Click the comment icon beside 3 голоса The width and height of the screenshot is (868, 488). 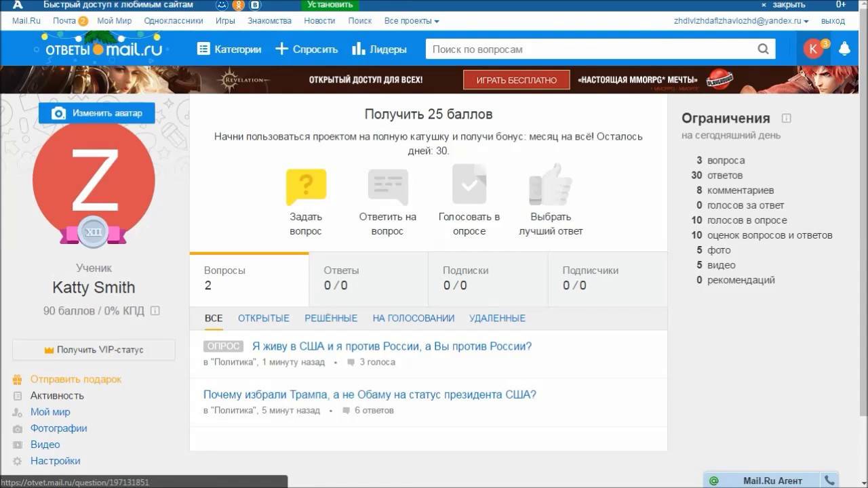coord(351,363)
